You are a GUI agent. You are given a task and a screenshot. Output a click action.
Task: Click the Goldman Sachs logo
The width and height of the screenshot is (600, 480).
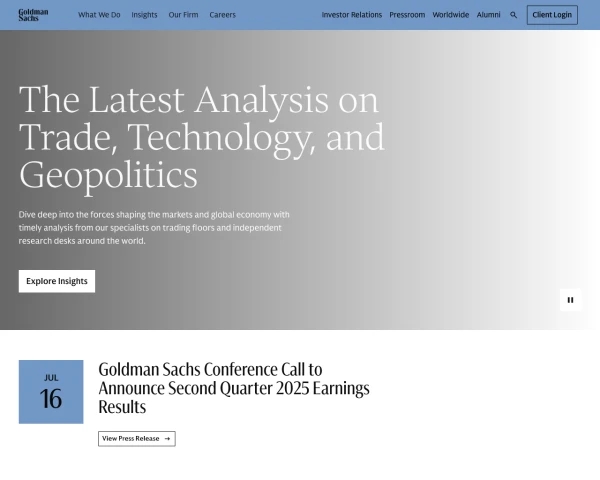point(33,15)
